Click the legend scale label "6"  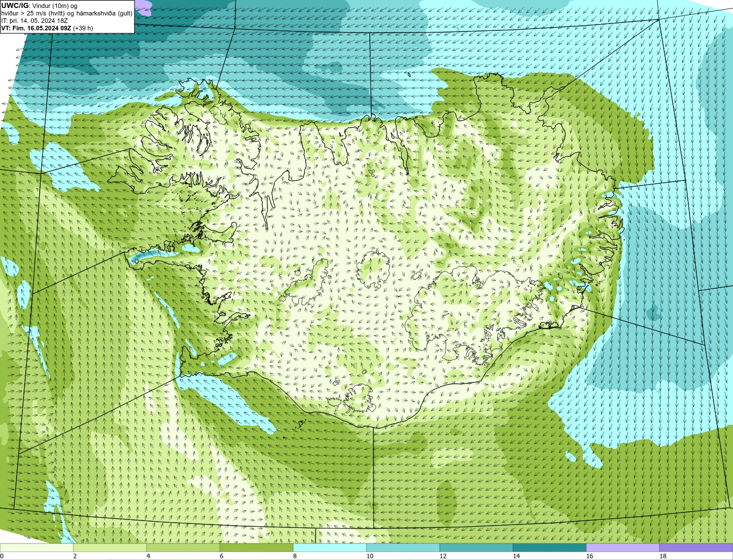tap(222, 556)
